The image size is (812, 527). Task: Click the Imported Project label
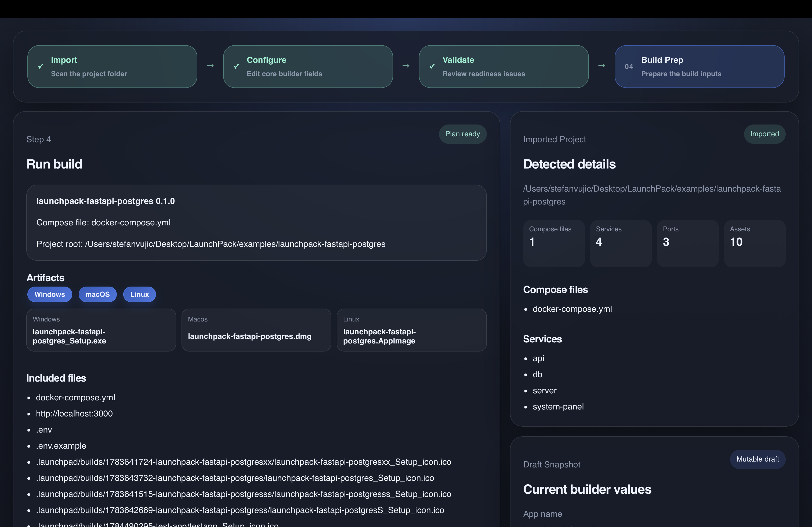[x=554, y=140]
